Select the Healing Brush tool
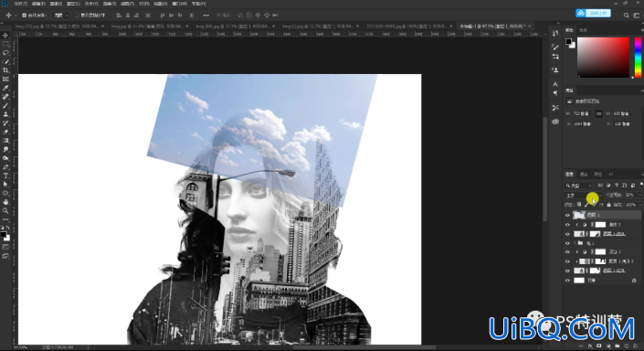 pos(5,97)
